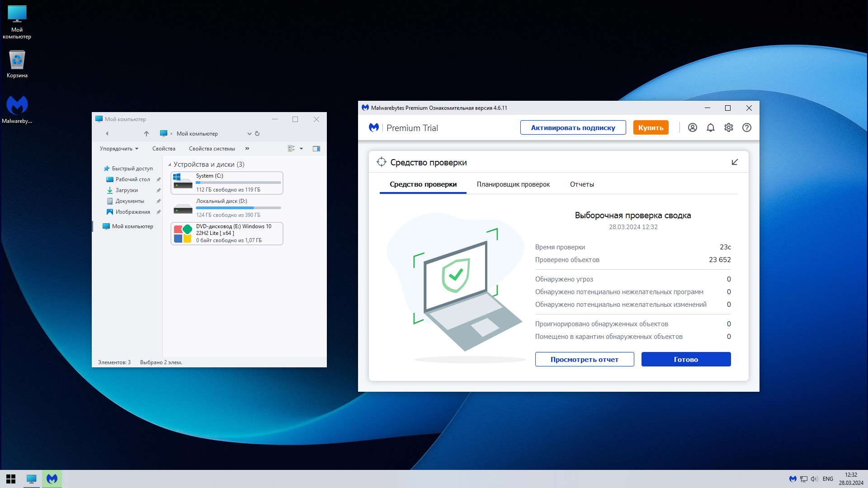The image size is (868, 488).
Task: Click the Готово button
Action: click(x=686, y=360)
